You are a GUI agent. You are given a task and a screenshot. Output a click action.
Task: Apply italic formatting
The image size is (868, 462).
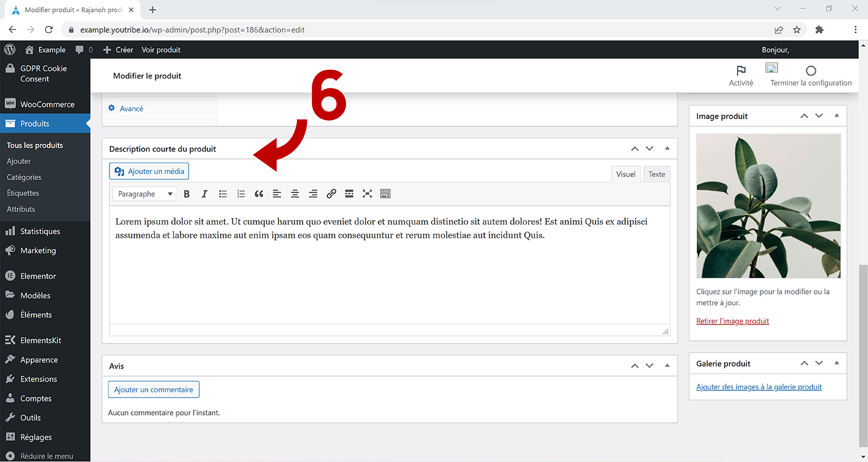(204, 194)
